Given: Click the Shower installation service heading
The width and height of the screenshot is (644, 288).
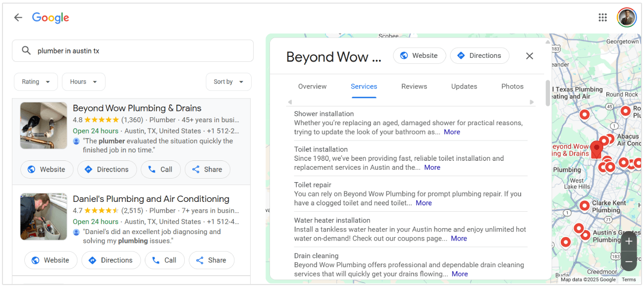Looking at the screenshot, I should 324,114.
